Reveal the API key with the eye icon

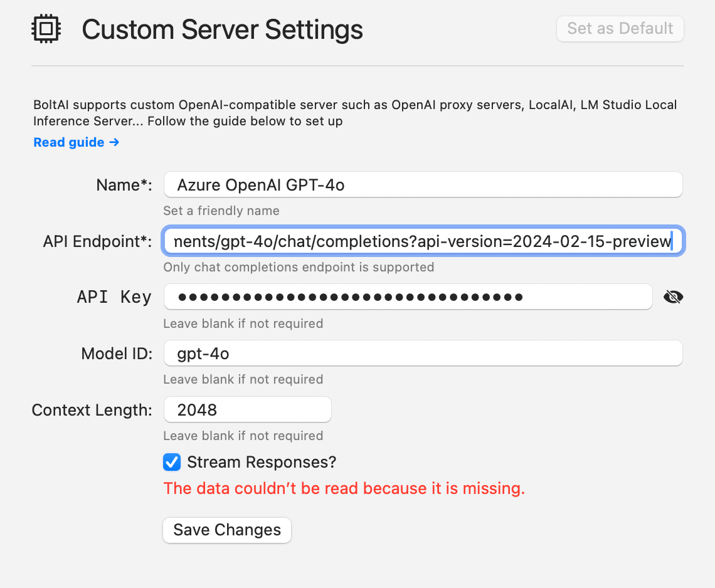tap(673, 297)
